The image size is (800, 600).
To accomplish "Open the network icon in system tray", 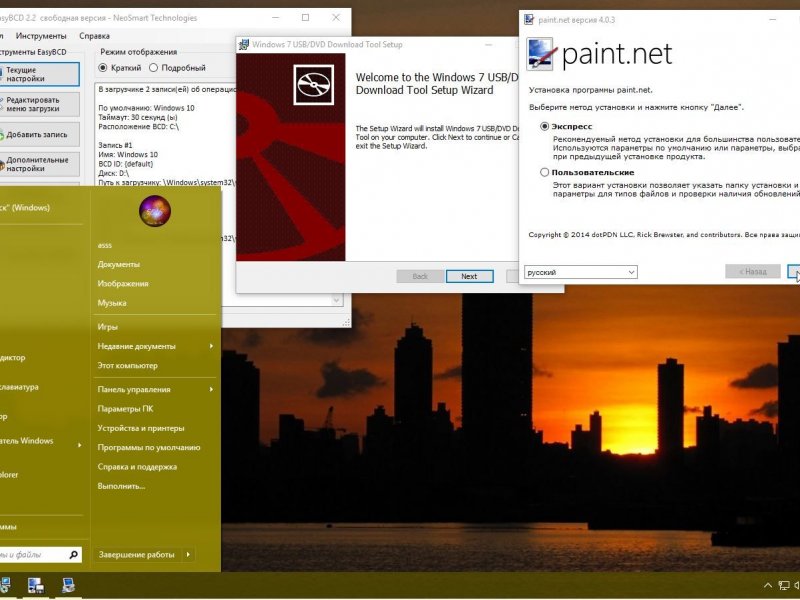I will [784, 585].
